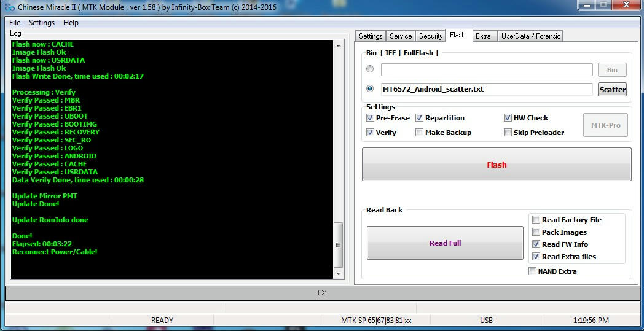
Task: Uncheck the Pre-Erase checkbox
Action: pyautogui.click(x=371, y=118)
